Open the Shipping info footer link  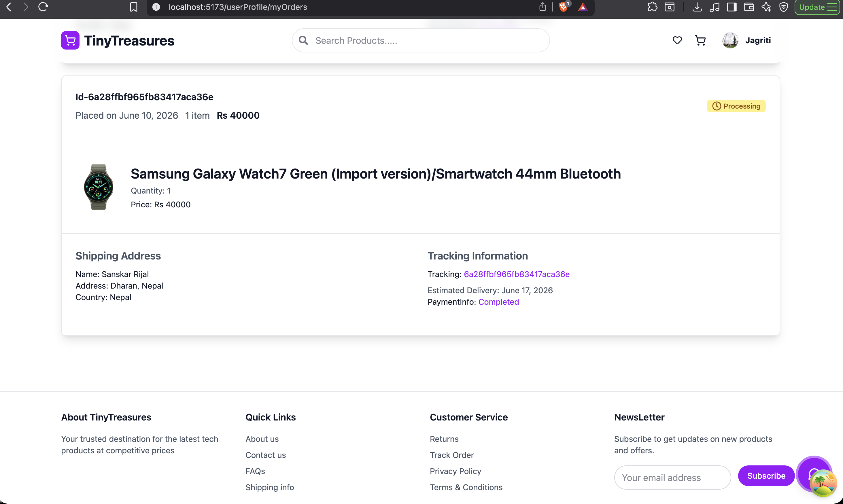coord(270,487)
